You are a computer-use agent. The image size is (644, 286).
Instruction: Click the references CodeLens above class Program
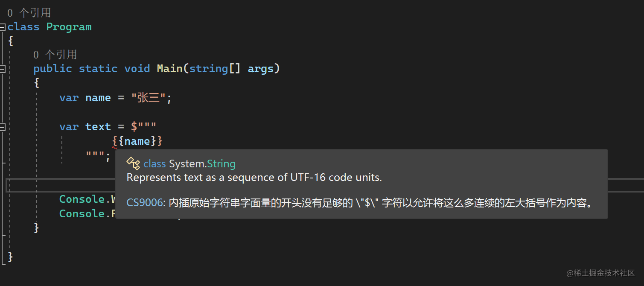(x=29, y=13)
